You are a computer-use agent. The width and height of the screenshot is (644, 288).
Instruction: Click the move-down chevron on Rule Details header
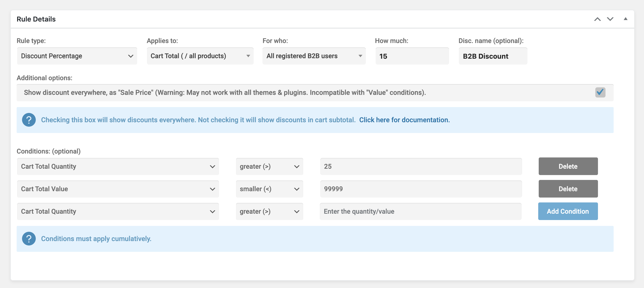[610, 19]
